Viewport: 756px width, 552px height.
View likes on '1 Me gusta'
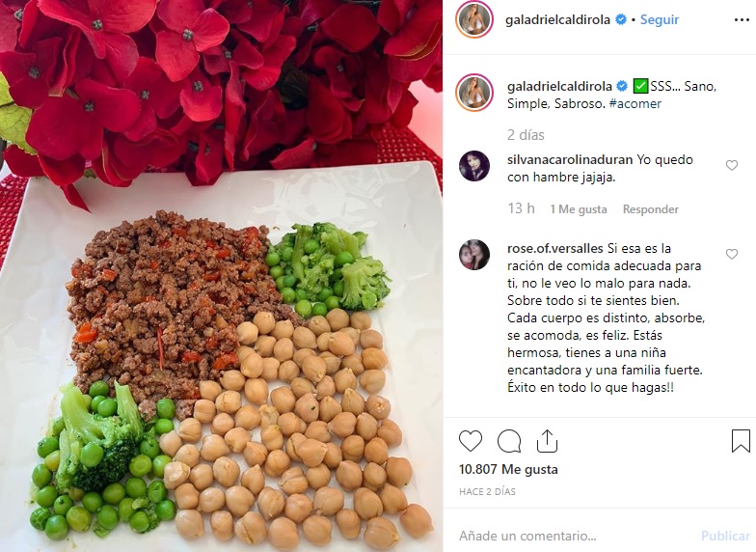tap(579, 209)
